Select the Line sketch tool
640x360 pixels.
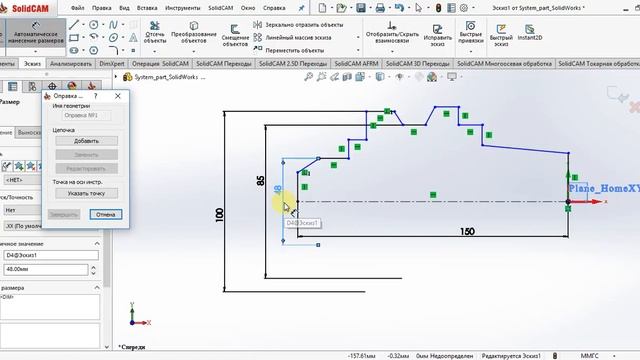click(74, 25)
